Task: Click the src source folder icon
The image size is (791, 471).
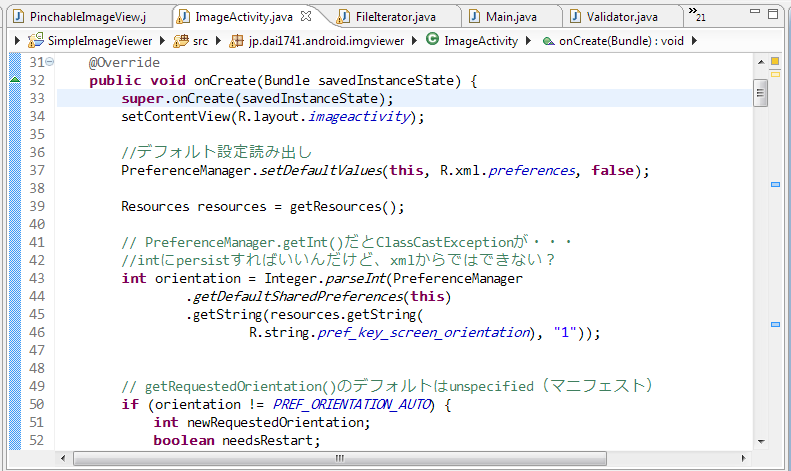Action: (x=181, y=41)
